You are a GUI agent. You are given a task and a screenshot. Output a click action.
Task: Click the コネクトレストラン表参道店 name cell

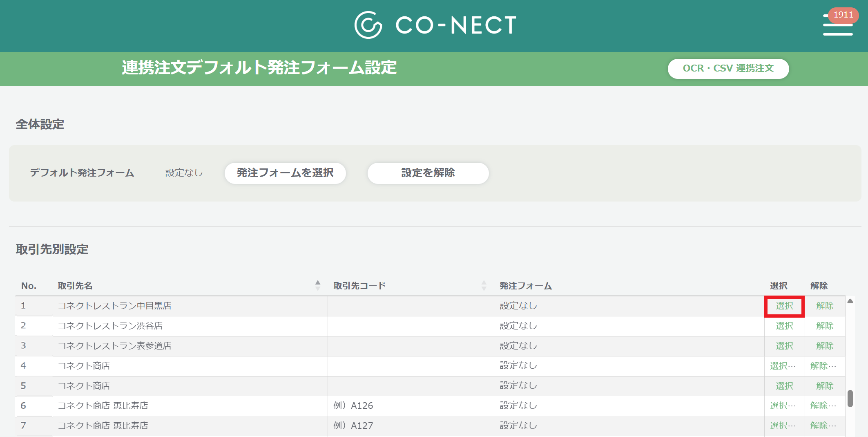coord(190,346)
